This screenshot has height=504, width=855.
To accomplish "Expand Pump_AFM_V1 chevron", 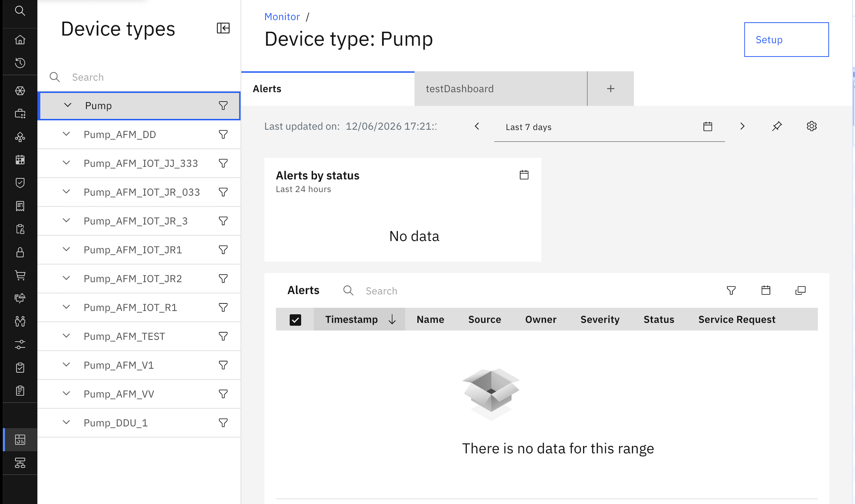I will (66, 365).
